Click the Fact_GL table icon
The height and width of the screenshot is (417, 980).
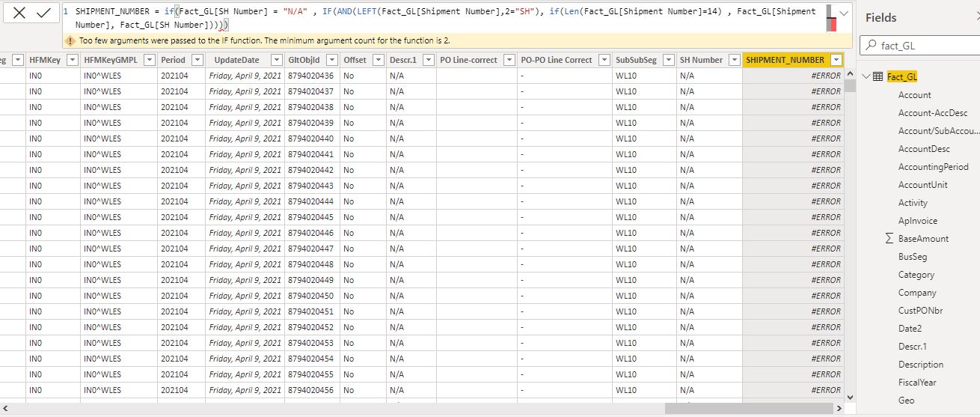[878, 76]
